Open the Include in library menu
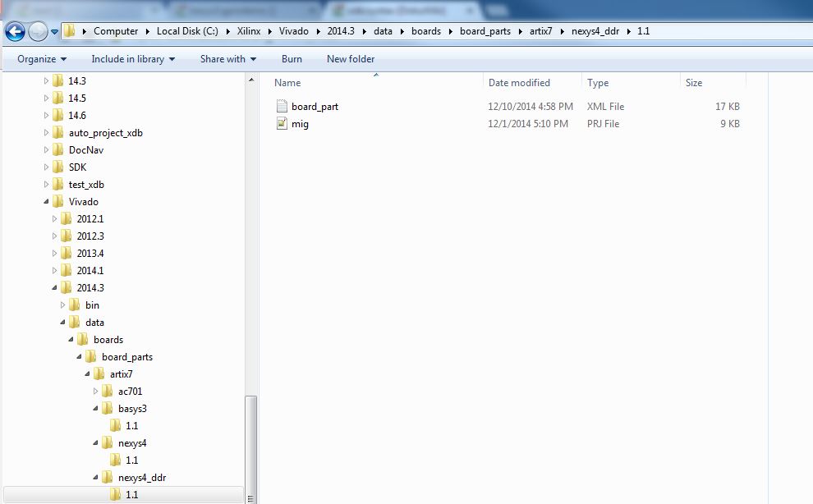The width and height of the screenshot is (813, 504). point(133,59)
